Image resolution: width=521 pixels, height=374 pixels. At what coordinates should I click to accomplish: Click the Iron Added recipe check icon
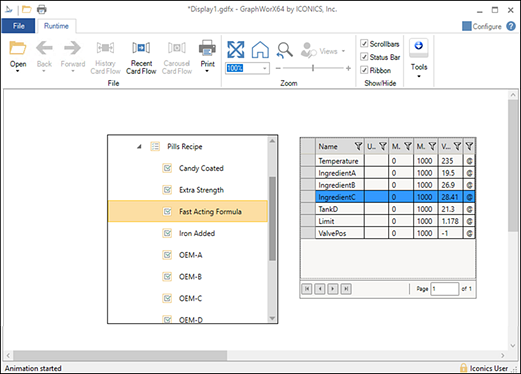(167, 233)
